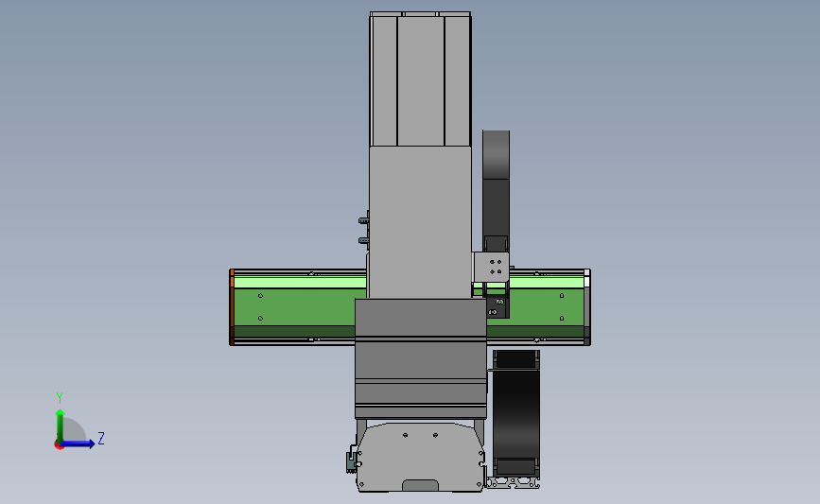
Task: Select the lower black cable carrier loop
Action: click(x=516, y=413)
